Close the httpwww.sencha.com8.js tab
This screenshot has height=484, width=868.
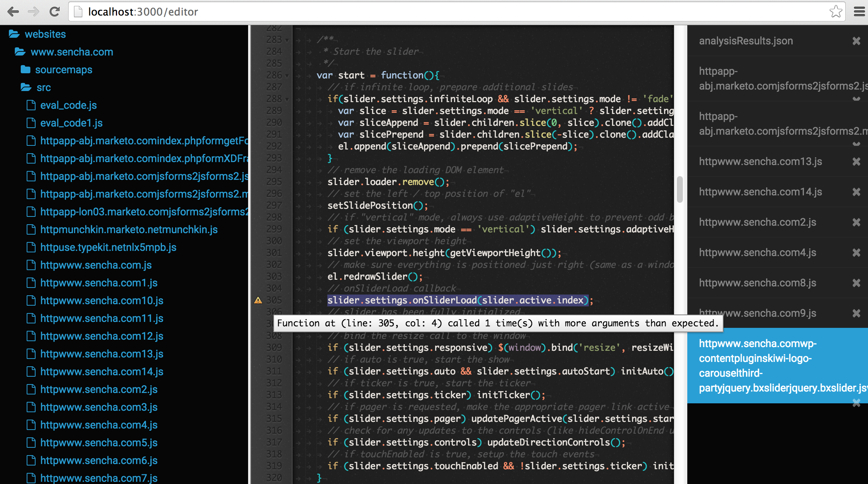pos(856,283)
